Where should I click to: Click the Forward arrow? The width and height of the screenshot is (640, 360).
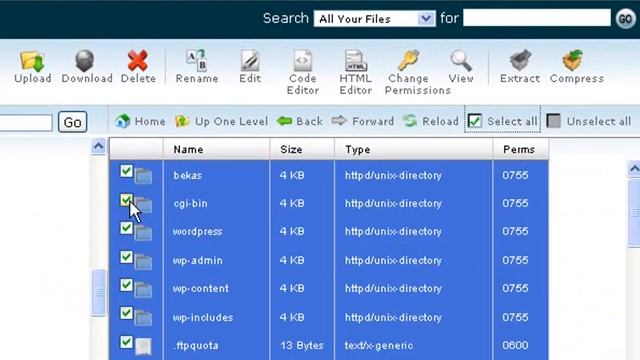[x=362, y=121]
